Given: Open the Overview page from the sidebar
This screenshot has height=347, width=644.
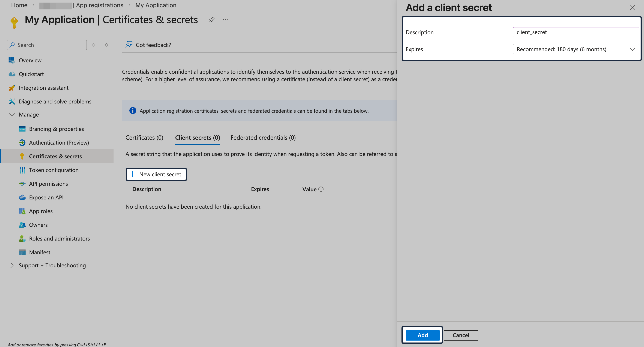Looking at the screenshot, I should [x=30, y=60].
